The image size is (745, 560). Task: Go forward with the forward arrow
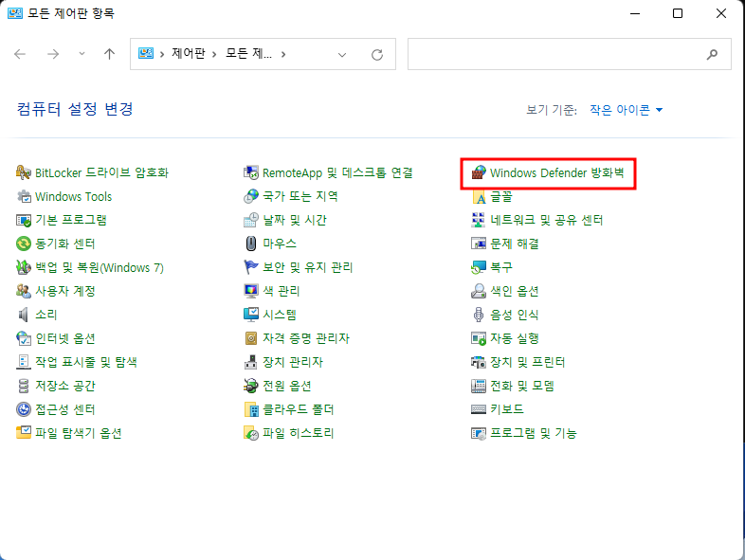tap(53, 54)
